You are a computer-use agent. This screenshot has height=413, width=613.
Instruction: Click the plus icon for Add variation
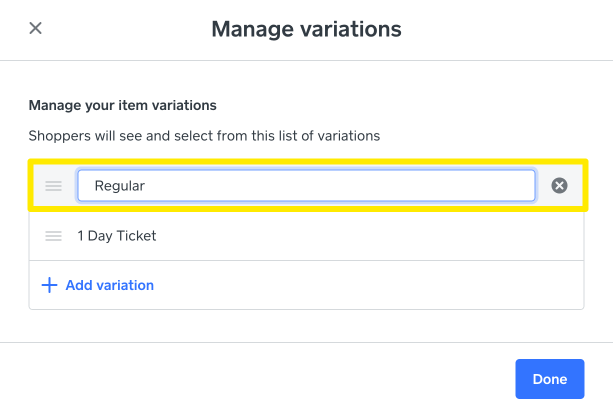[49, 285]
